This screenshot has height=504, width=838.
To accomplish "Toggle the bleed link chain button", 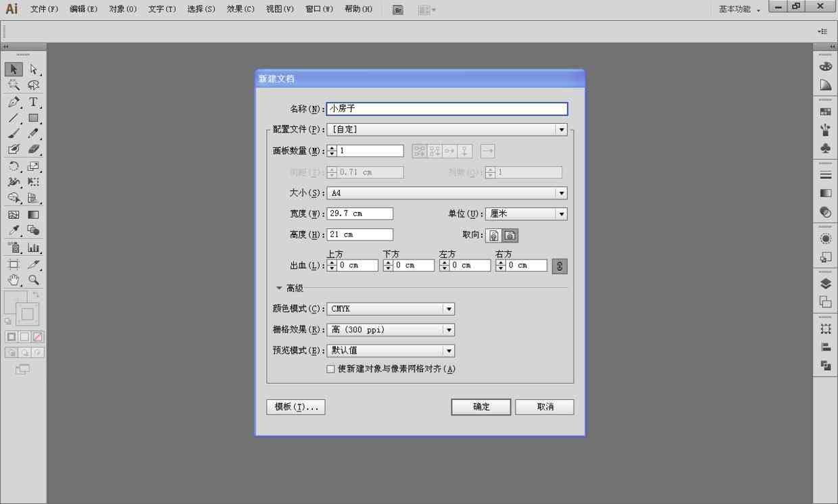I will tap(560, 266).
